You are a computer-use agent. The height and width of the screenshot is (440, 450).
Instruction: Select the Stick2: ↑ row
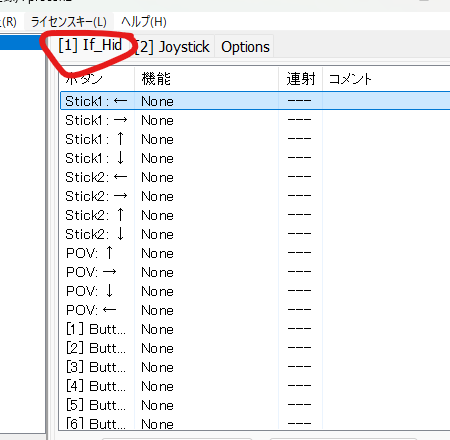click(255, 215)
